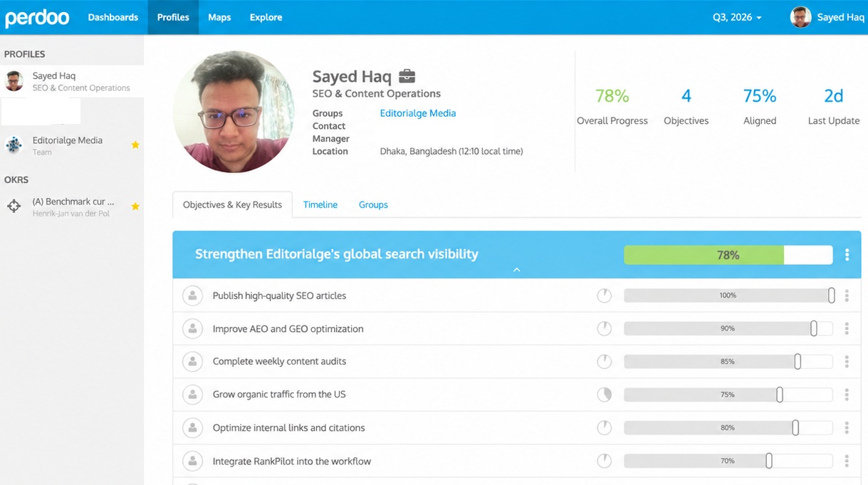
Task: Open Complete weekly content audits key result
Action: (279, 362)
